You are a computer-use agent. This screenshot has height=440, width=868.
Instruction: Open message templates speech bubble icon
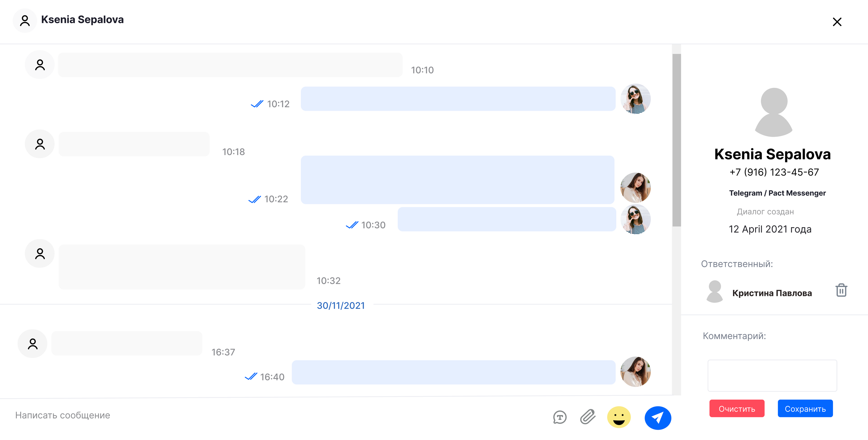coord(560,417)
